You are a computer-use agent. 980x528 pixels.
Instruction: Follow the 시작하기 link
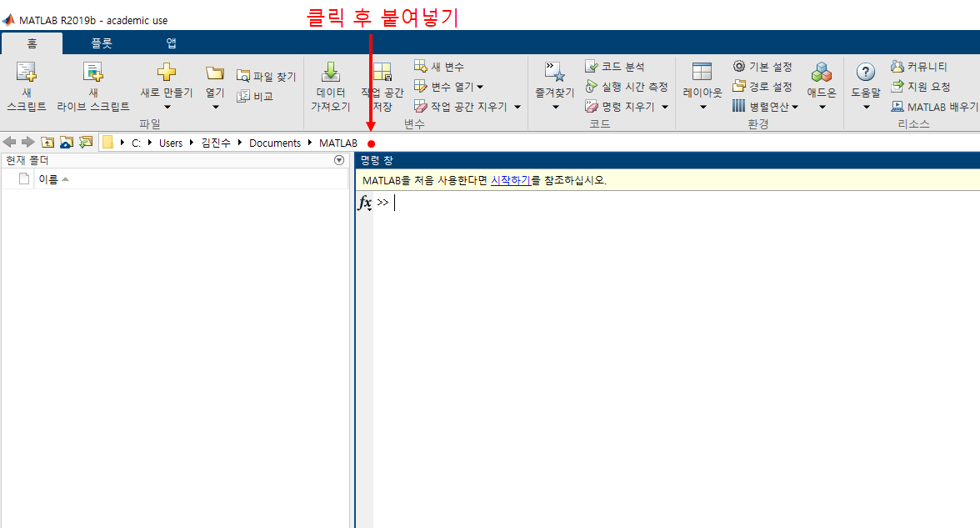tap(511, 180)
